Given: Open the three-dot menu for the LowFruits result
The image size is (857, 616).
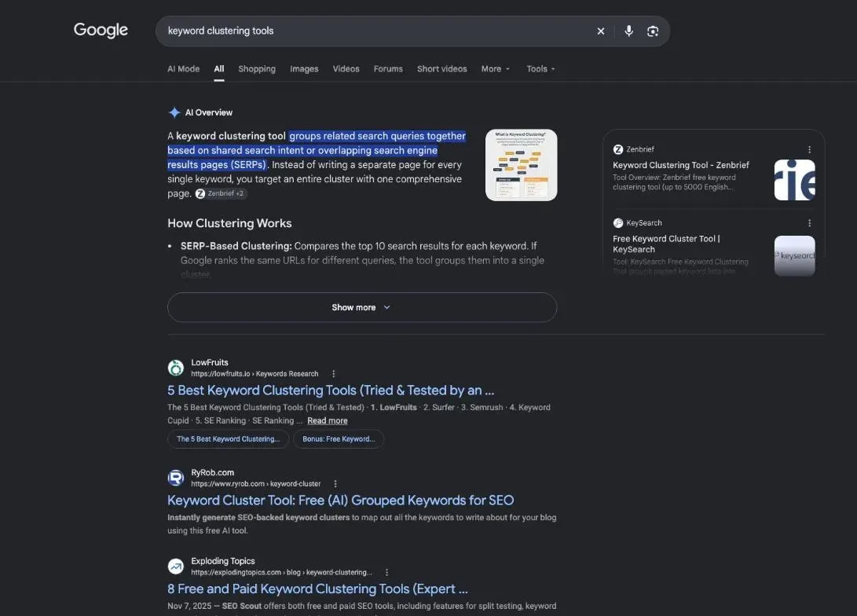Looking at the screenshot, I should pyautogui.click(x=333, y=374).
